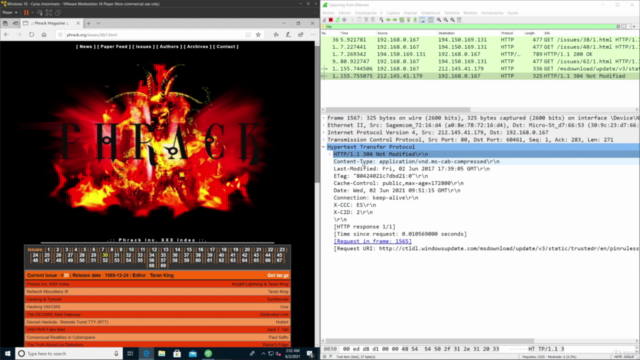The height and width of the screenshot is (360, 640).
Task: Grab the packet list horizontal scrollbar
Action: (398, 110)
